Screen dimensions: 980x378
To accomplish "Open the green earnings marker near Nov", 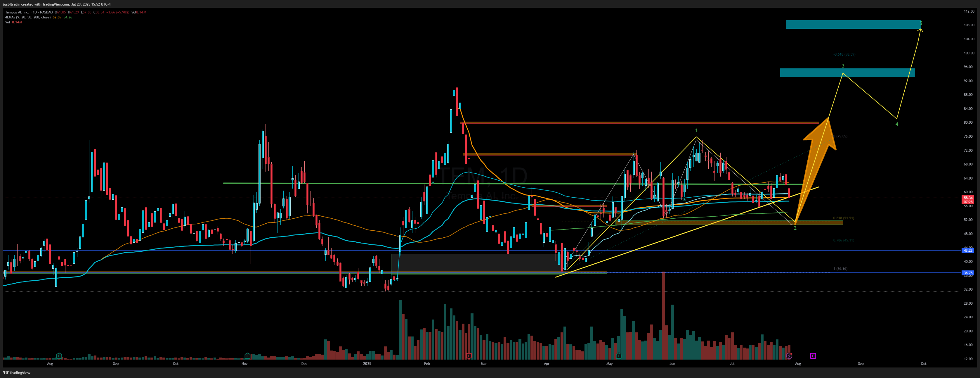I will [x=247, y=356].
